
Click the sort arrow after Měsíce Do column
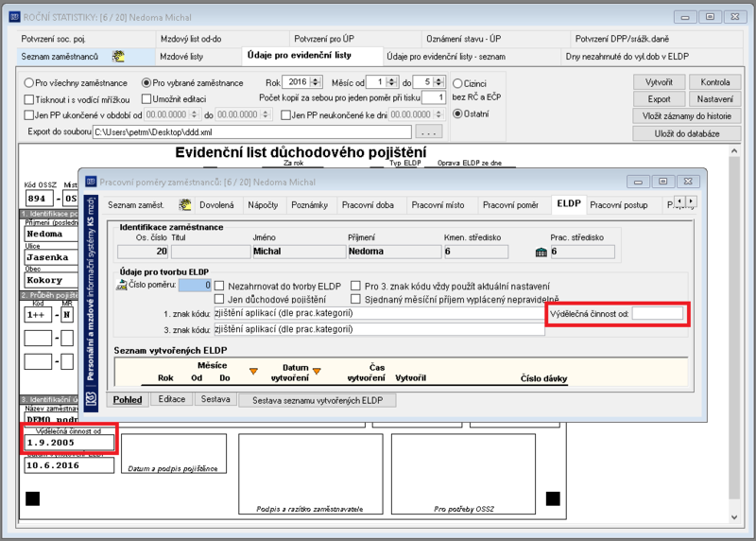(253, 371)
